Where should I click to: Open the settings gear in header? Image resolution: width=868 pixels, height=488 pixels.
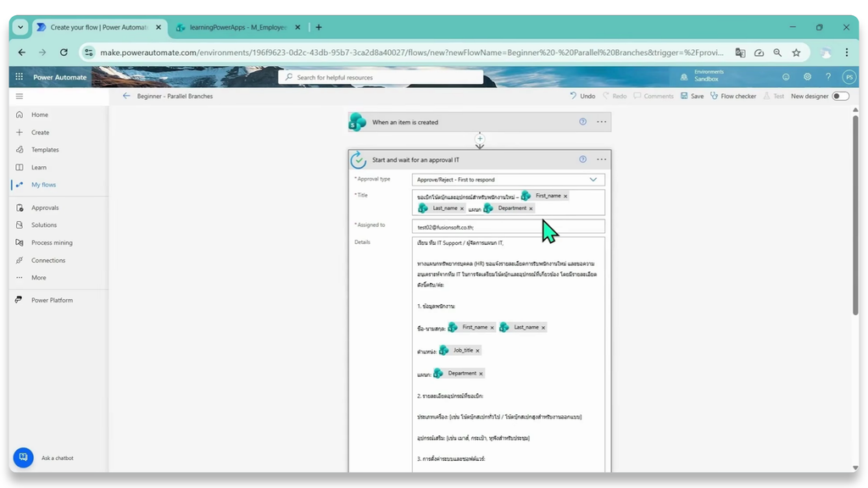[x=807, y=77]
